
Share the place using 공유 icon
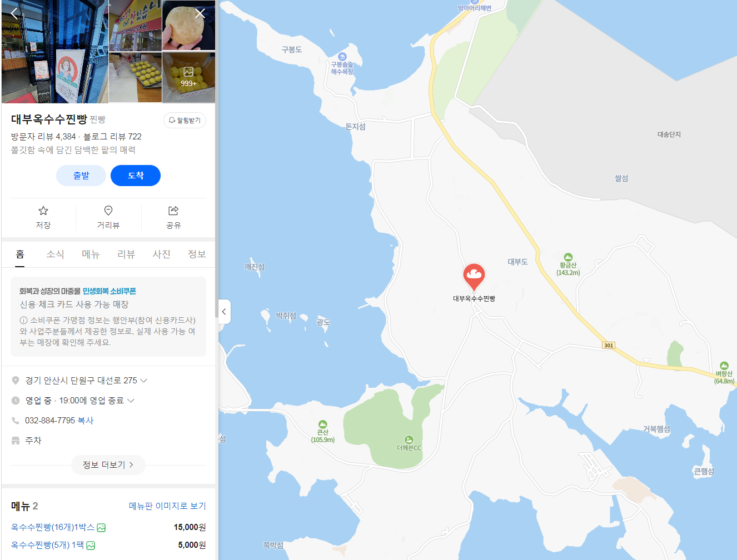(173, 217)
